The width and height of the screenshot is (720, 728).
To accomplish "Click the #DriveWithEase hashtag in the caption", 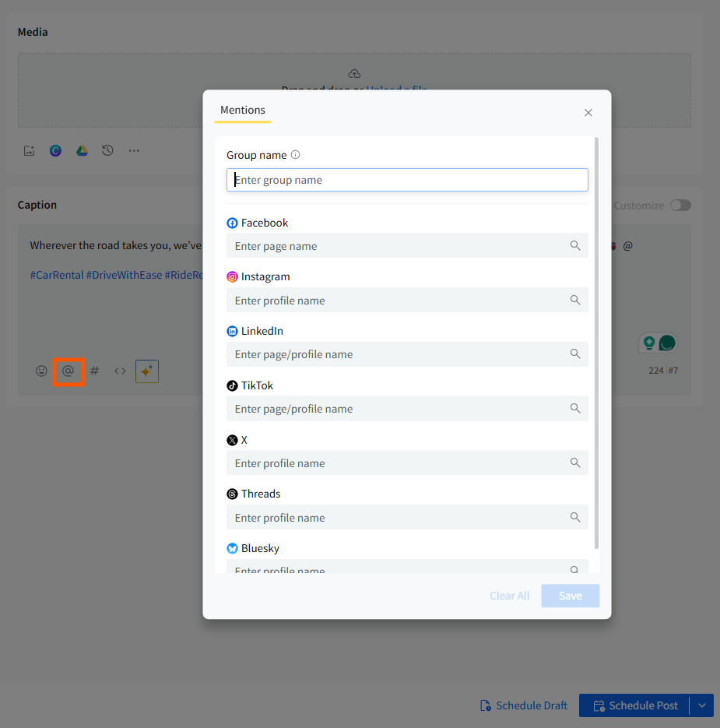I will (124, 275).
